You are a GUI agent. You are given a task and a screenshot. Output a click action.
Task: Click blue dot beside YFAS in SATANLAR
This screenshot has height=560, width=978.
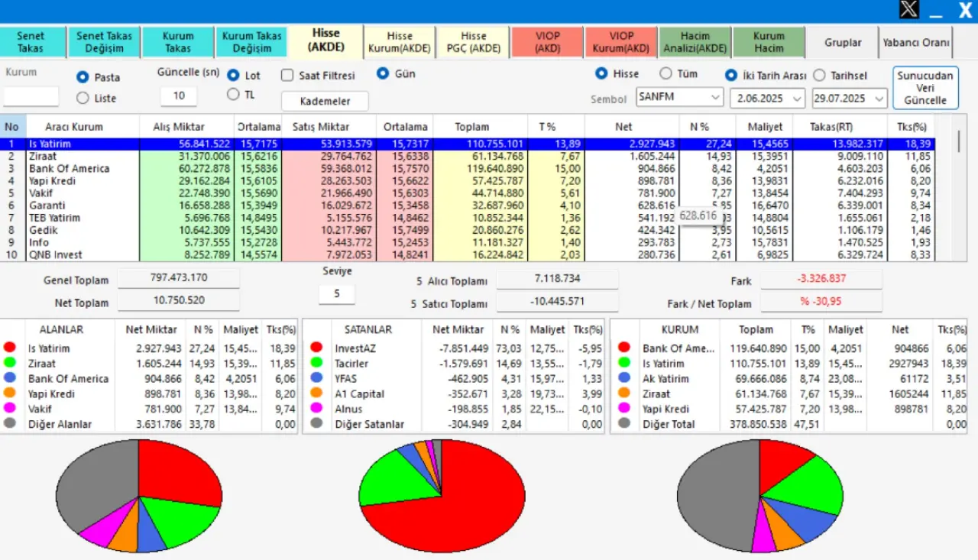pos(316,379)
